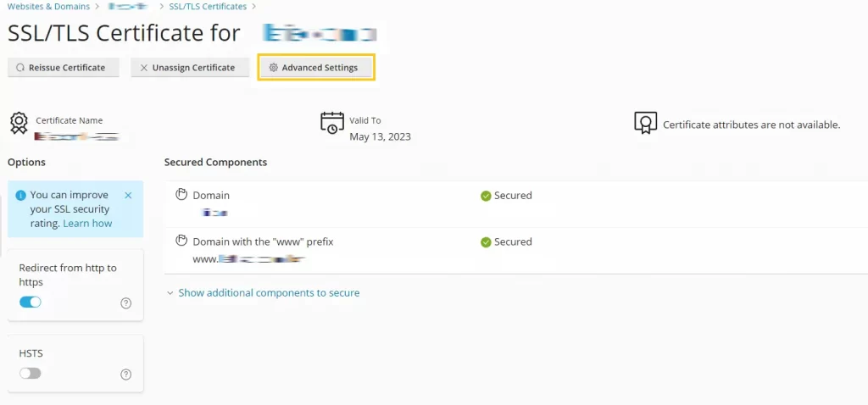
Task: Click Reissue Certificate button
Action: click(64, 68)
